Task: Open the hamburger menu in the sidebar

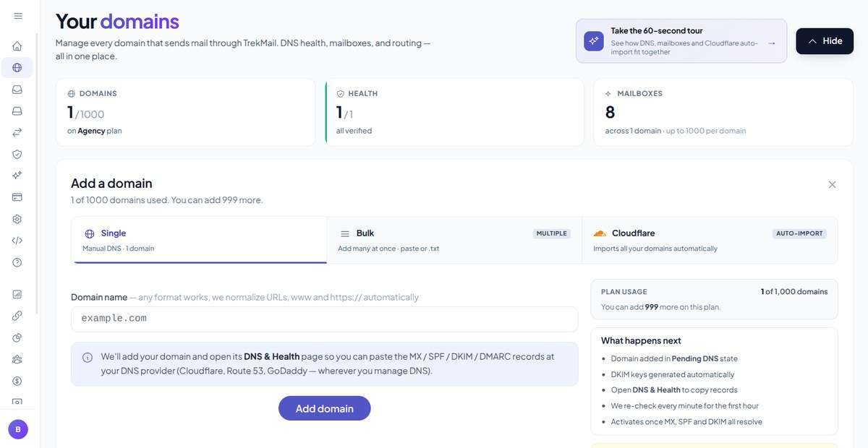Action: (17, 16)
